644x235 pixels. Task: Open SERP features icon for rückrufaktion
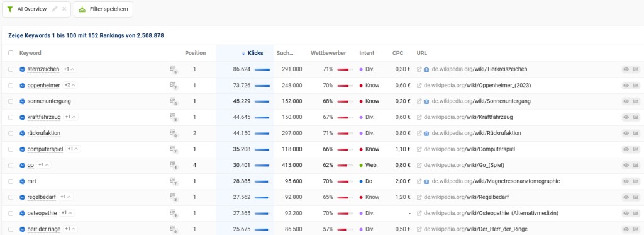(174, 134)
